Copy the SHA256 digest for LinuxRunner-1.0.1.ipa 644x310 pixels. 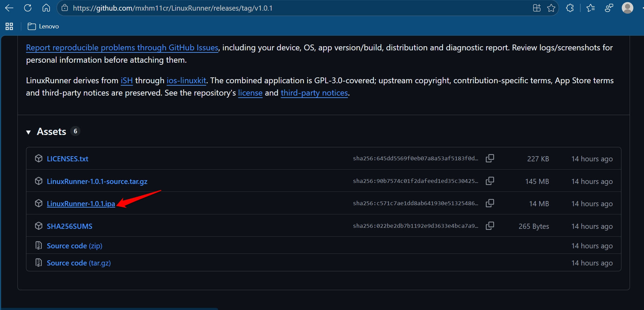pyautogui.click(x=490, y=203)
